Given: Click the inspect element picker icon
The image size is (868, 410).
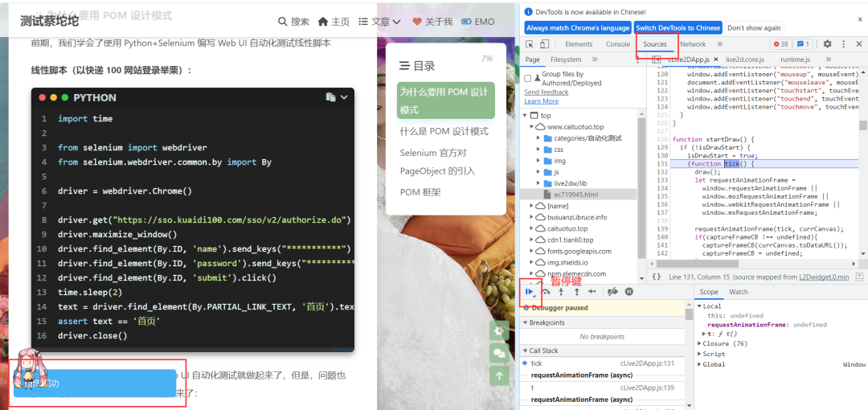Looking at the screenshot, I should [530, 44].
